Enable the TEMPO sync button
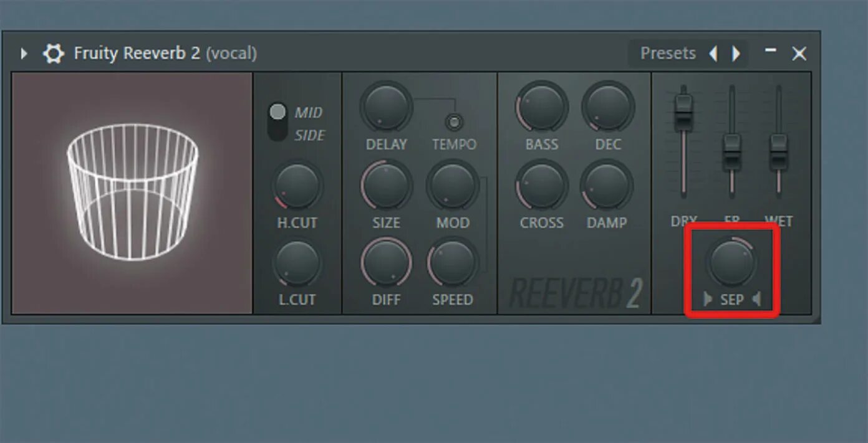Viewport: 868px width, 443px height. [454, 121]
